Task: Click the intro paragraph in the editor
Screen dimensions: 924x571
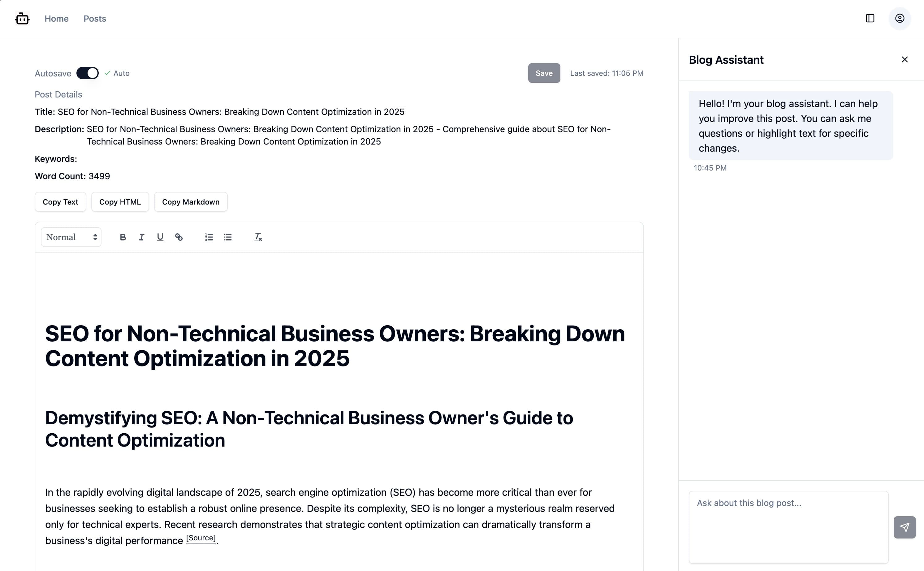Action: 330,516
